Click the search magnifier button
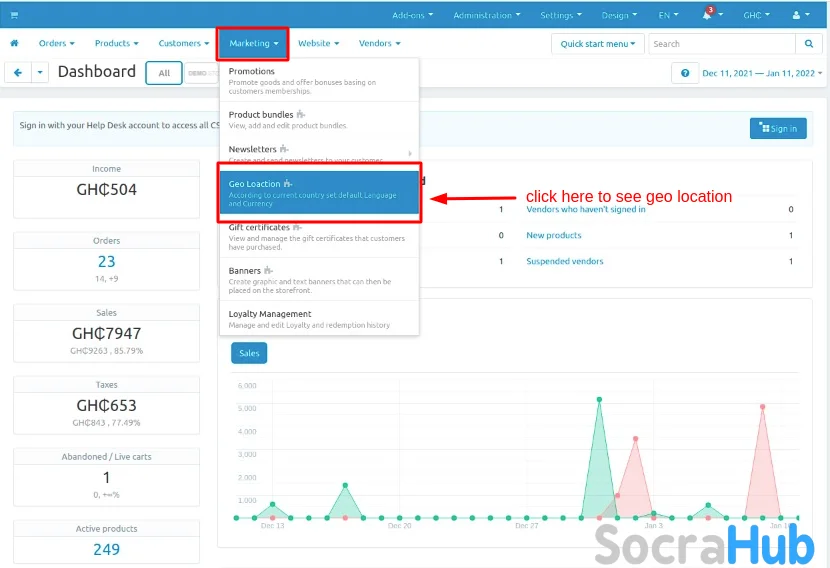 point(809,44)
